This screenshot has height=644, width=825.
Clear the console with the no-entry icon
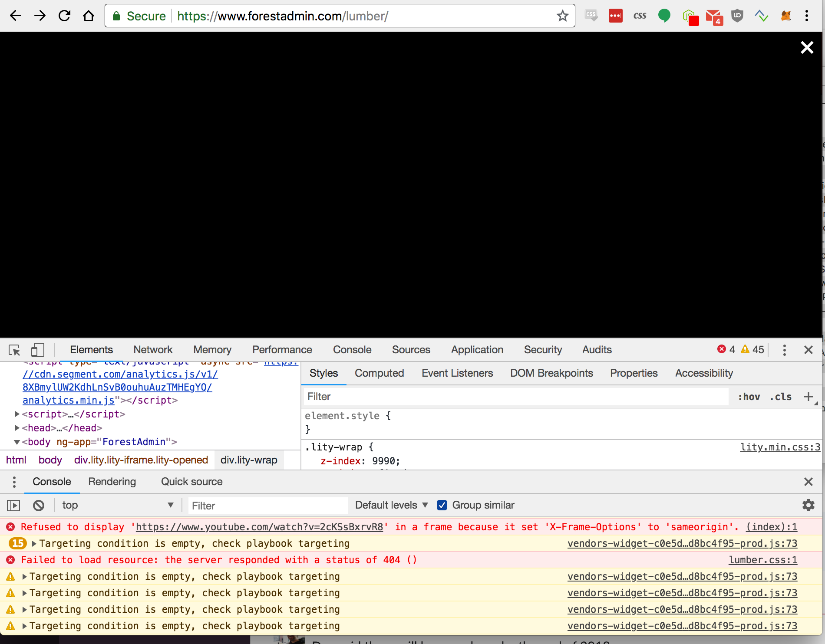tap(39, 505)
